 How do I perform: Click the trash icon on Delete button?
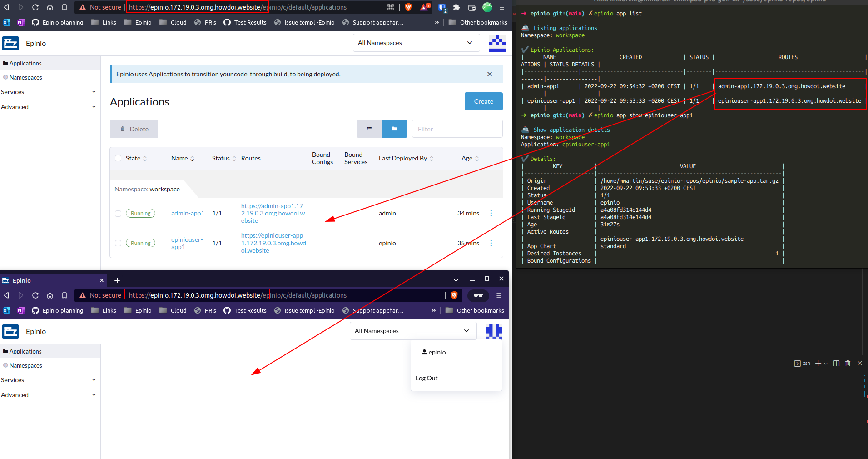(122, 129)
